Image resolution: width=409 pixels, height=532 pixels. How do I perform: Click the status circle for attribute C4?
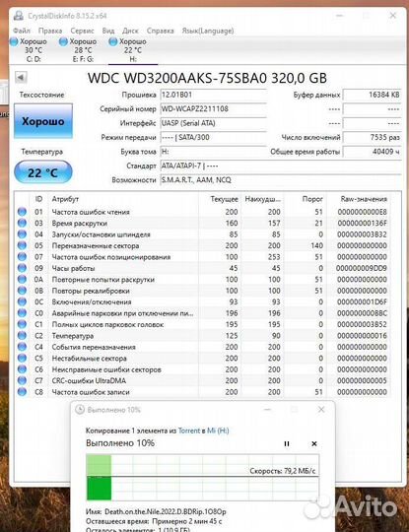22,347
